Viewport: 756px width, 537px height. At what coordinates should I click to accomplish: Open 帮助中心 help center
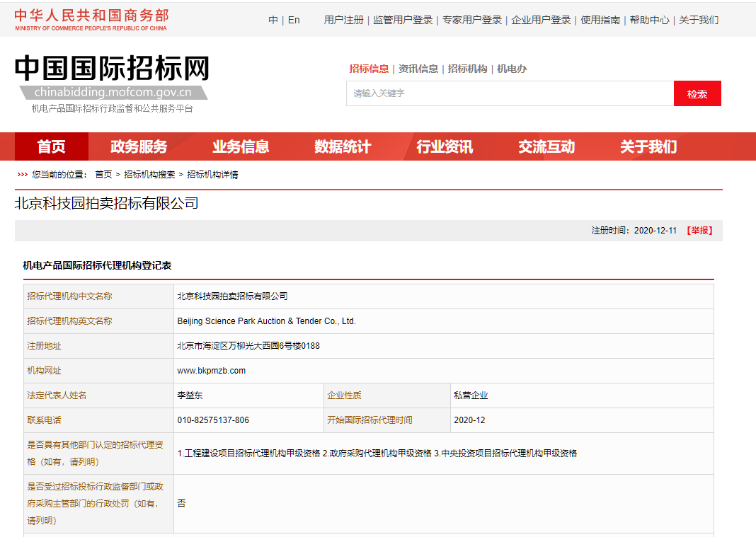pos(649,20)
